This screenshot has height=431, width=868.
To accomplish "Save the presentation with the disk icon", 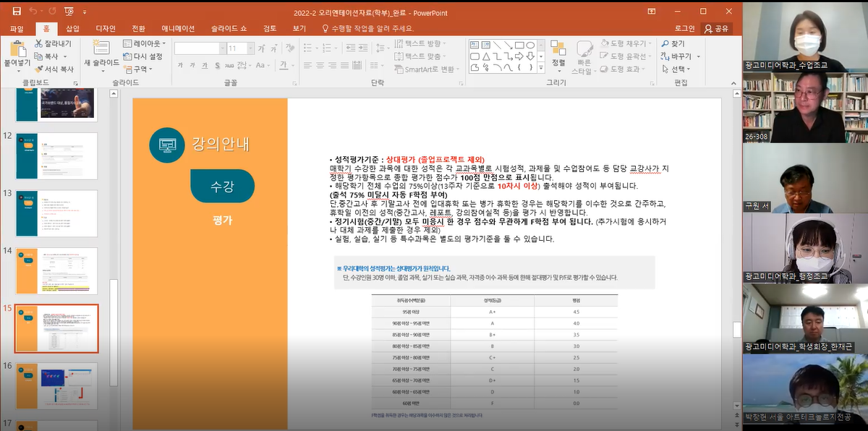I will pyautogui.click(x=17, y=12).
